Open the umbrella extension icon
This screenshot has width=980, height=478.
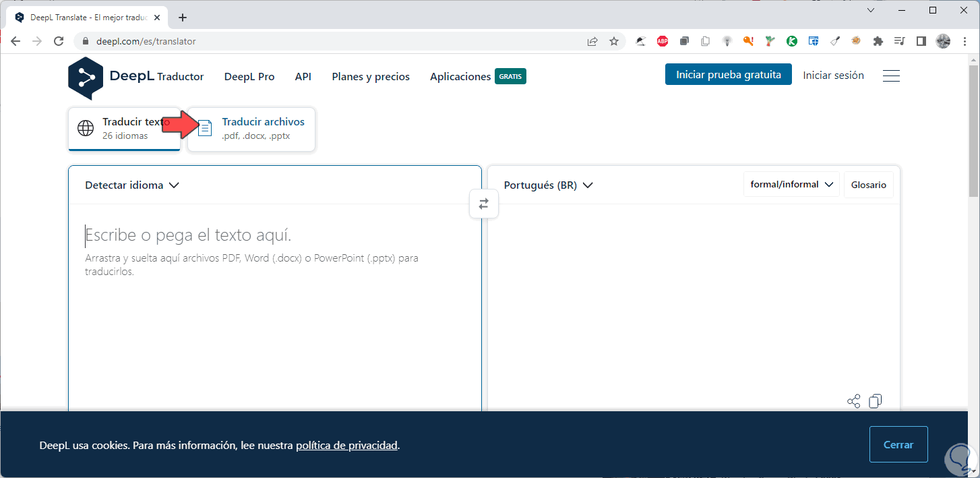[641, 41]
